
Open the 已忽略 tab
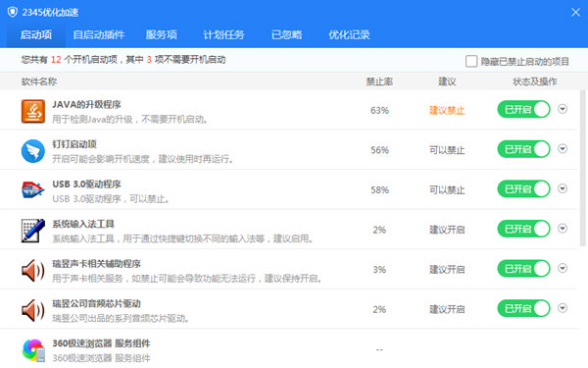pyautogui.click(x=286, y=35)
